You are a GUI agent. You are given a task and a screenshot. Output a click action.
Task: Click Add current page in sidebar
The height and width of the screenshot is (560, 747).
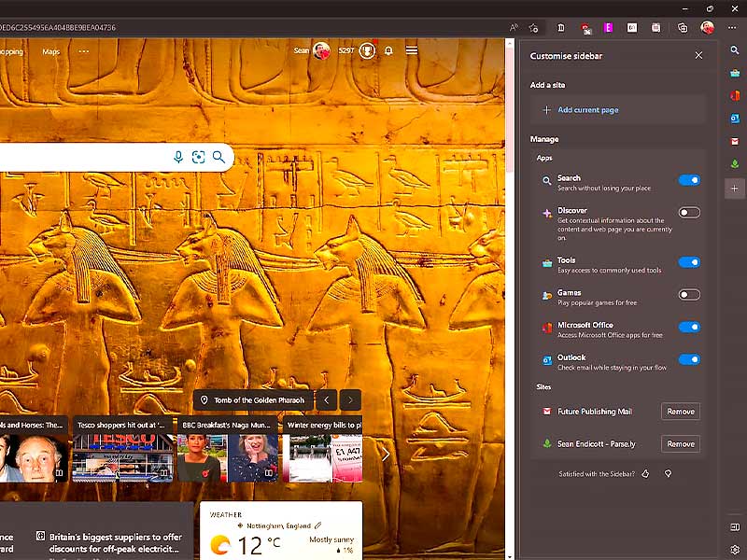point(618,110)
